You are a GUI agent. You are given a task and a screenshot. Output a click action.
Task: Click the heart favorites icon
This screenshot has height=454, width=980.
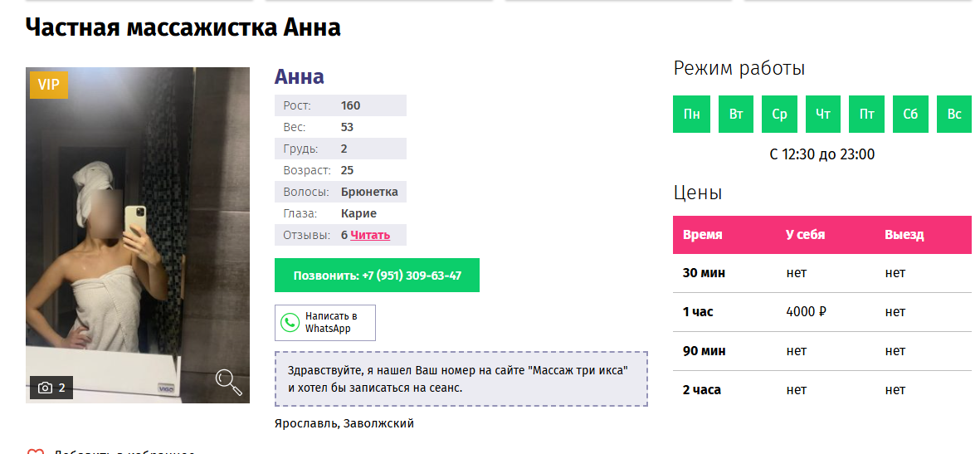[x=35, y=452]
